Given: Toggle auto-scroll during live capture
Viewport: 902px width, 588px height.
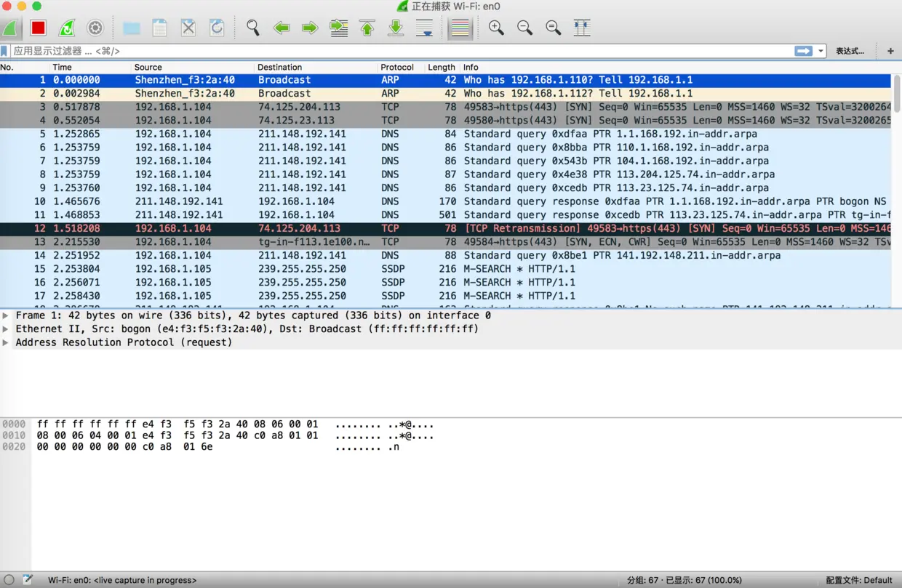Looking at the screenshot, I should (425, 28).
